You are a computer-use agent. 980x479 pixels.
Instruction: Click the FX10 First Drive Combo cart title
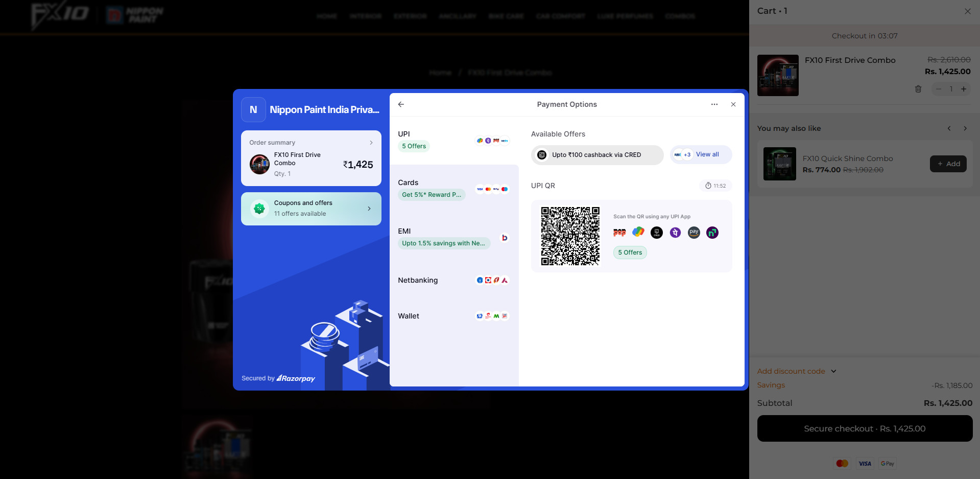click(850, 60)
